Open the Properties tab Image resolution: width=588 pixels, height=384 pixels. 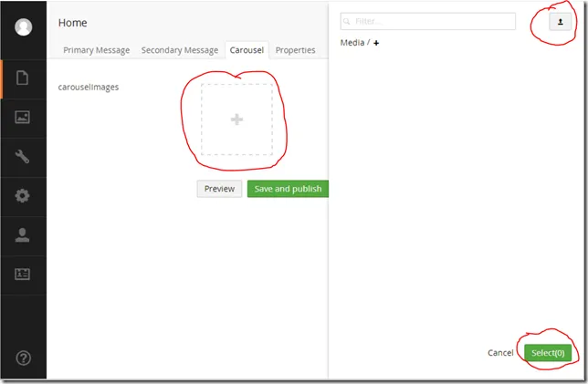click(295, 50)
